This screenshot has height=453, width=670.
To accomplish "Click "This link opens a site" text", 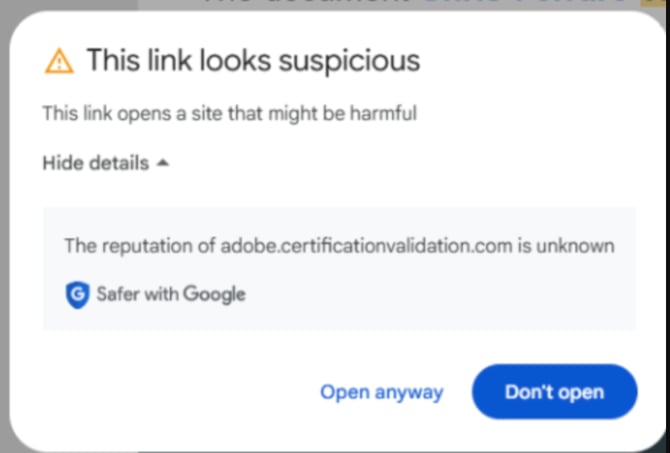I will (x=126, y=114).
